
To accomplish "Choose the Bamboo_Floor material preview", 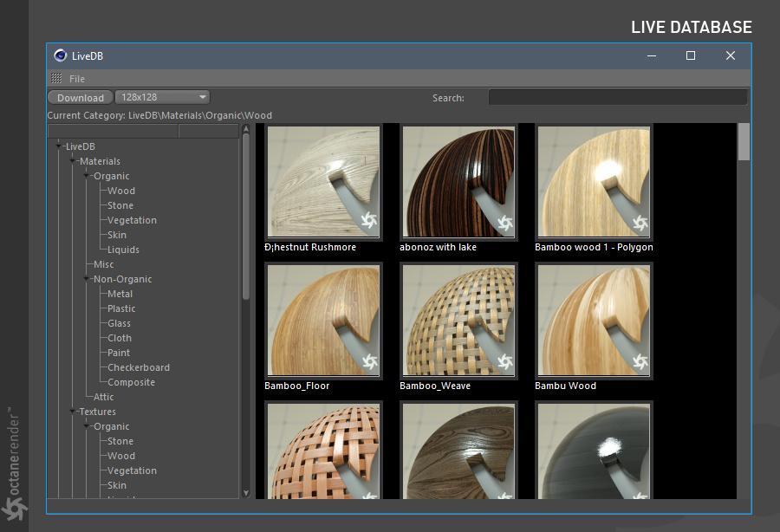I will [x=323, y=321].
